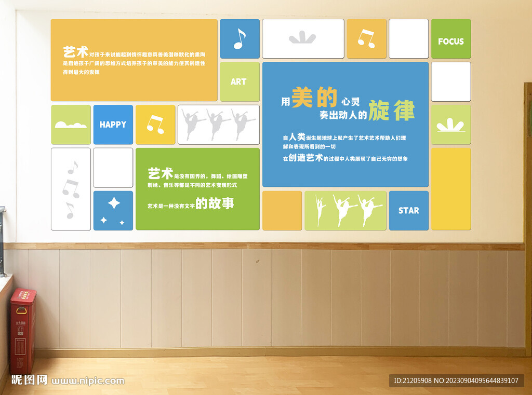Screen dimensions: 532x395
Task: Select the music note icon left of FOCUS
Action: (366, 38)
